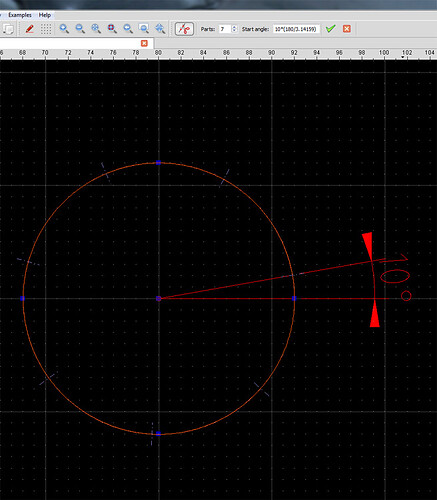Click the 'Start angle:' label
437x500 pixels.
point(255,29)
